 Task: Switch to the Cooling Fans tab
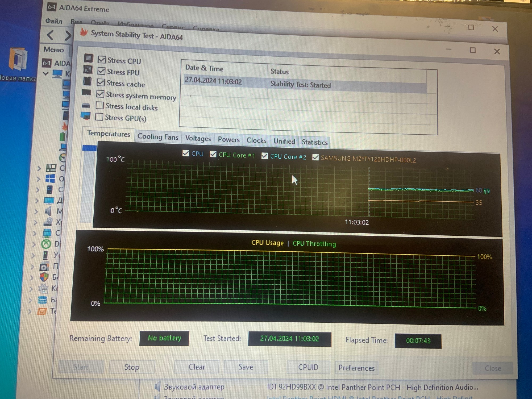(158, 137)
